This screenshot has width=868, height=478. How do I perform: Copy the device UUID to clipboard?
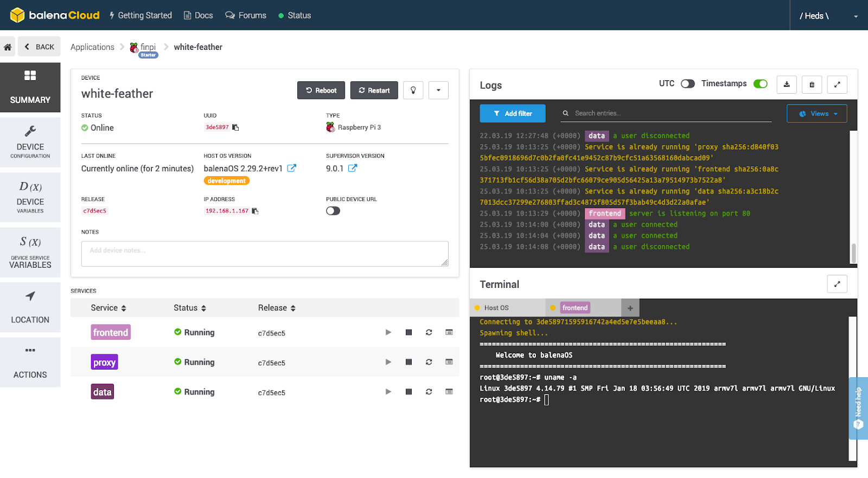235,127
